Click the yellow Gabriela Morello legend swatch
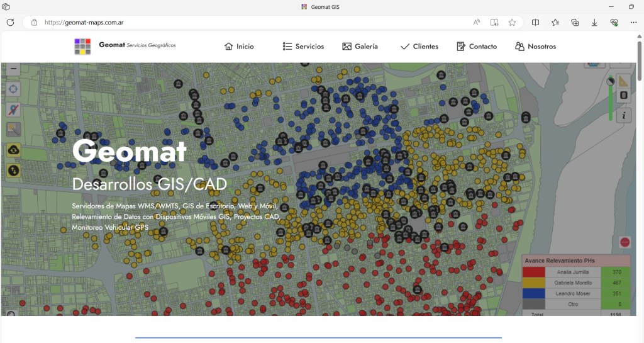The image size is (644, 343). 533,283
